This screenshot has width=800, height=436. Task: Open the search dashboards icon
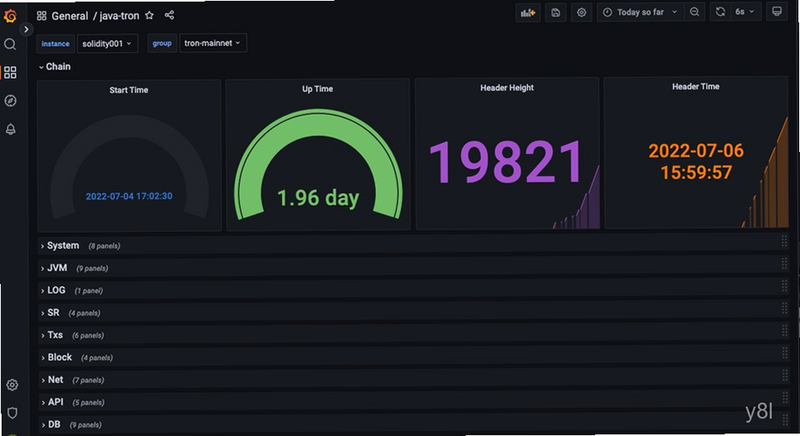[10, 44]
